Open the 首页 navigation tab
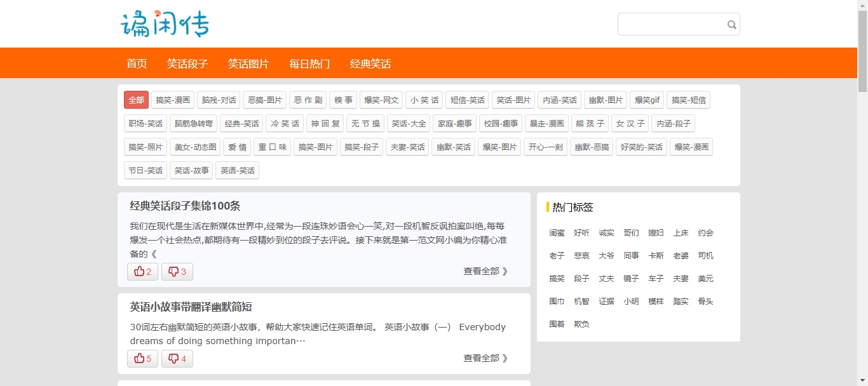868x386 pixels. click(x=137, y=63)
